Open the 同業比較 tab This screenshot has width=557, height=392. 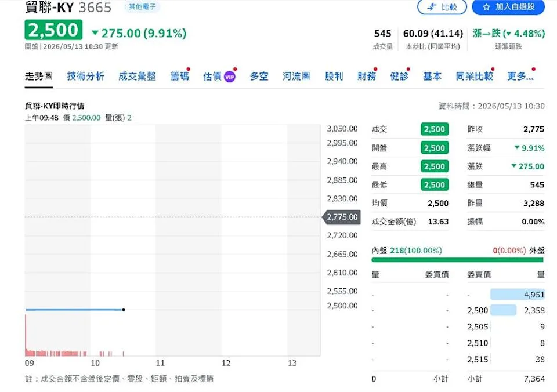pyautogui.click(x=474, y=76)
